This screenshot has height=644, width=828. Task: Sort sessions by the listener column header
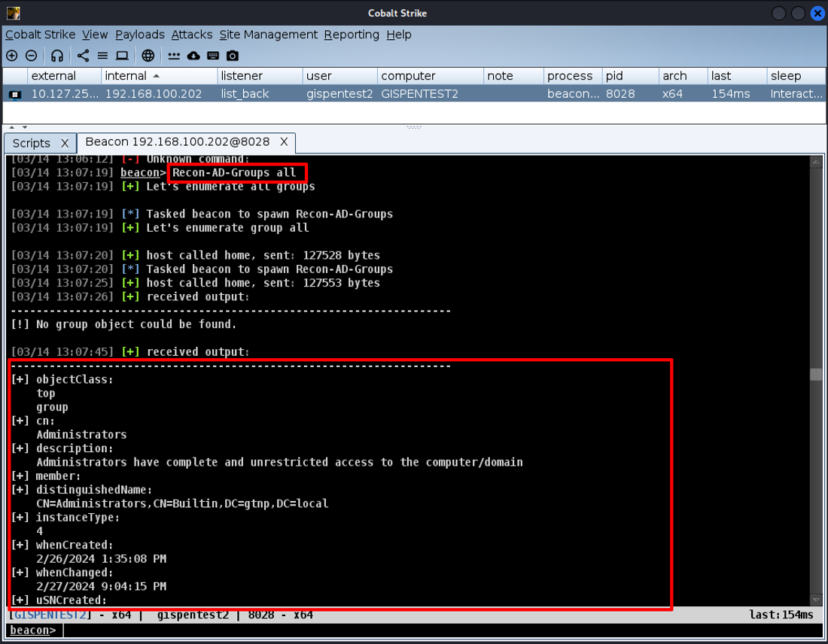click(x=260, y=76)
